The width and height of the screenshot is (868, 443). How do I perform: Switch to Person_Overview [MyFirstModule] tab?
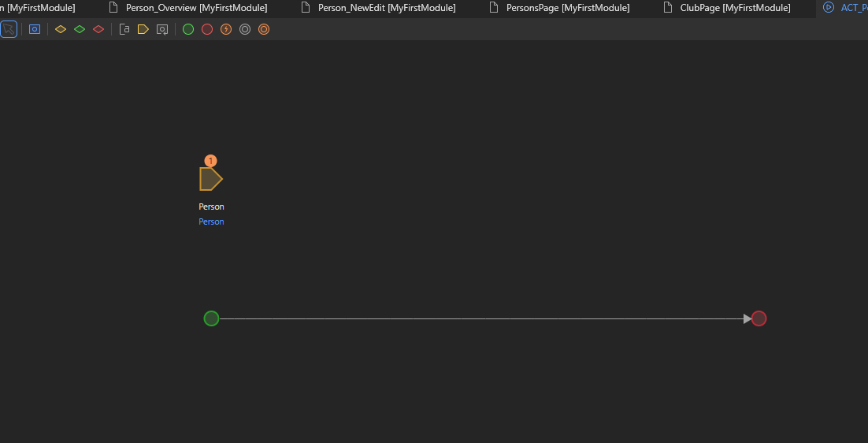click(189, 8)
